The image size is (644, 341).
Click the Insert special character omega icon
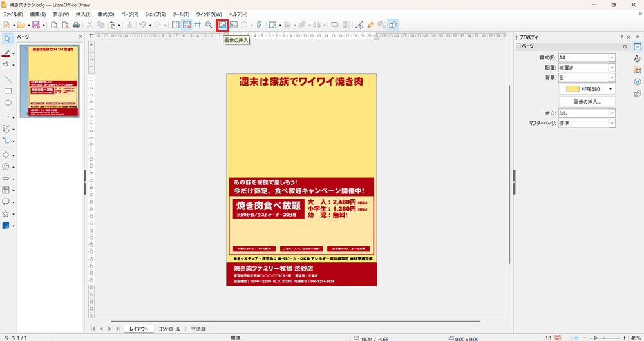pyautogui.click(x=244, y=25)
